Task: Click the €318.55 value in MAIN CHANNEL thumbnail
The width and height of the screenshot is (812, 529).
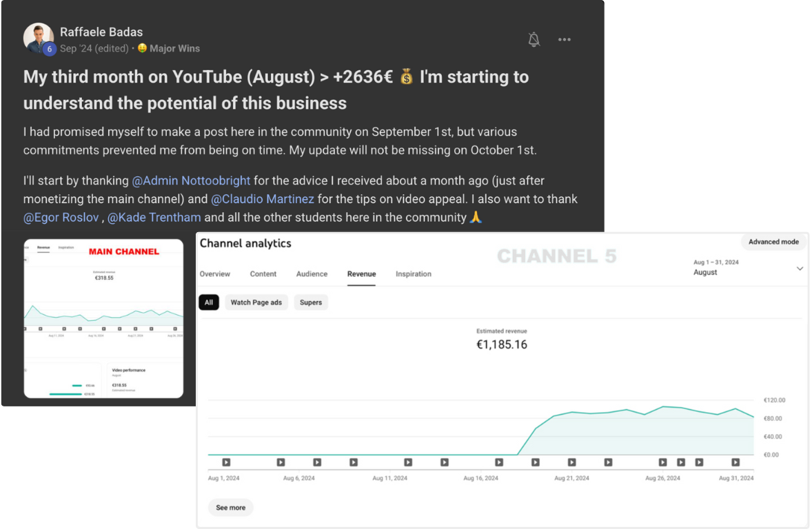Action: click(104, 278)
